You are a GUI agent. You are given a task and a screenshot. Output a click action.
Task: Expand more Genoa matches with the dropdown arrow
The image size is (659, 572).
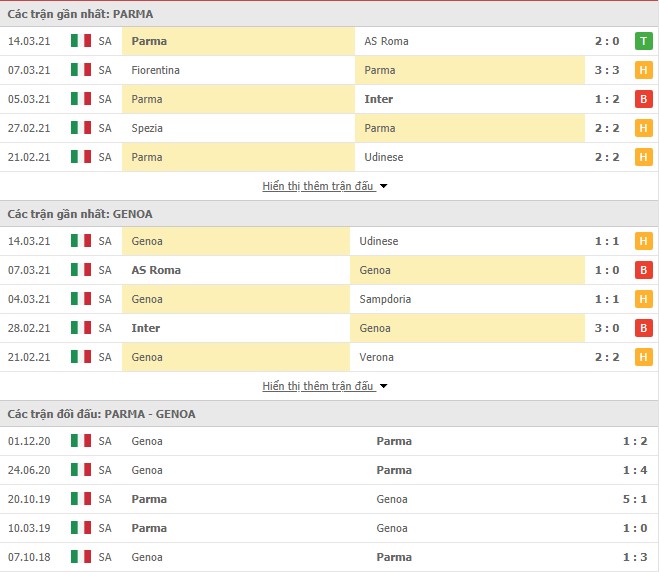[x=383, y=386]
